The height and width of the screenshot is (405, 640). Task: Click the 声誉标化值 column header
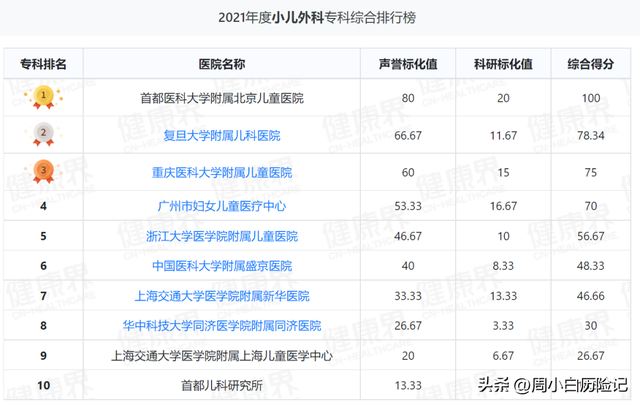pyautogui.click(x=408, y=64)
